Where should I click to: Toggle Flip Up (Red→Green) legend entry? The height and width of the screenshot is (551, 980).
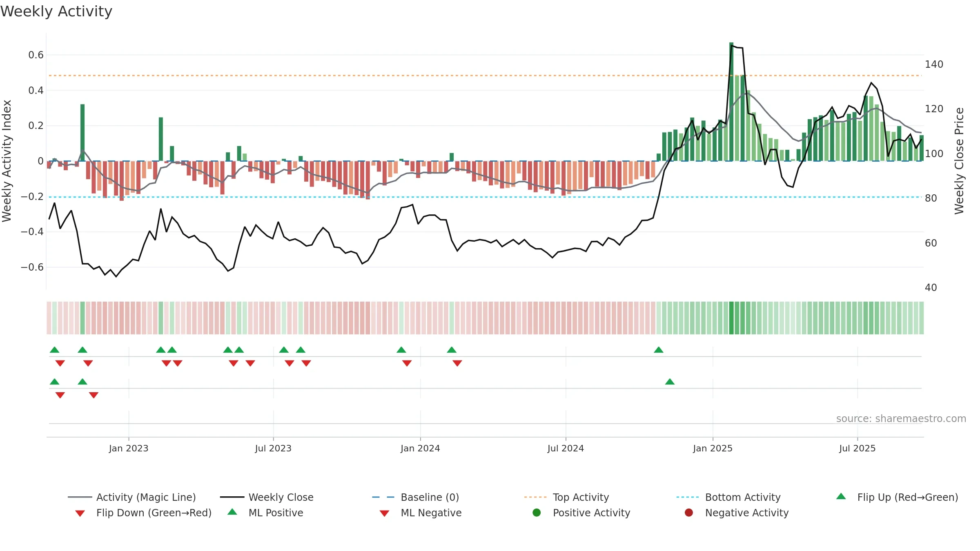click(897, 497)
